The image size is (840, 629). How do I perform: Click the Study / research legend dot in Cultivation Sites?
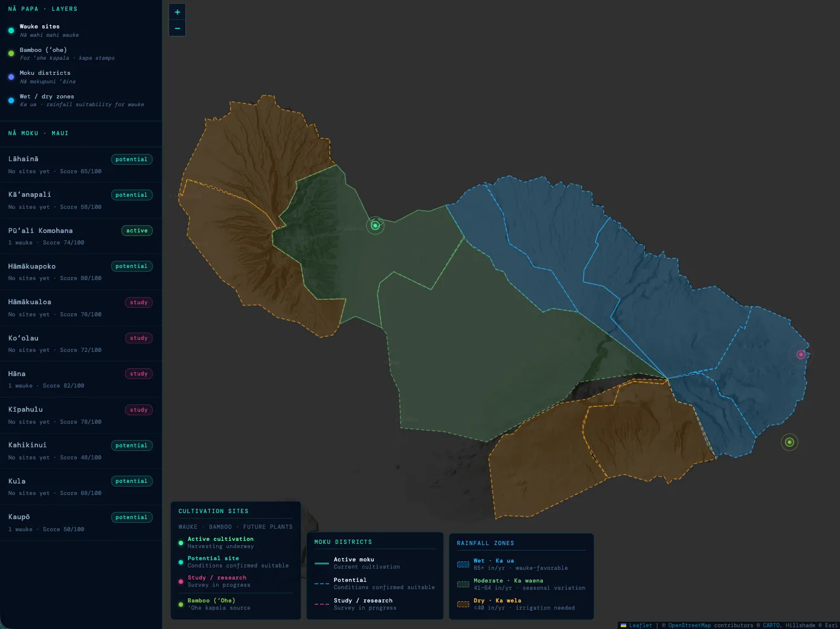(181, 581)
